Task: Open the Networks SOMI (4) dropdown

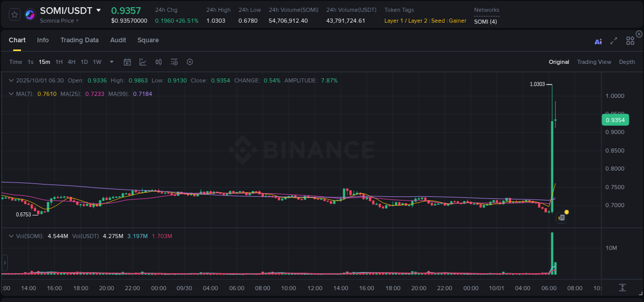Action: click(x=485, y=22)
